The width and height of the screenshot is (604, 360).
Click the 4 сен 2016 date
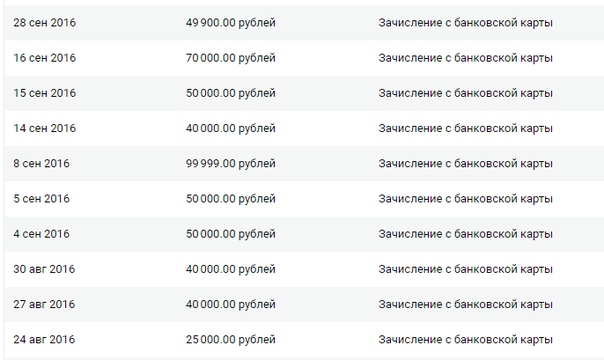pos(42,234)
